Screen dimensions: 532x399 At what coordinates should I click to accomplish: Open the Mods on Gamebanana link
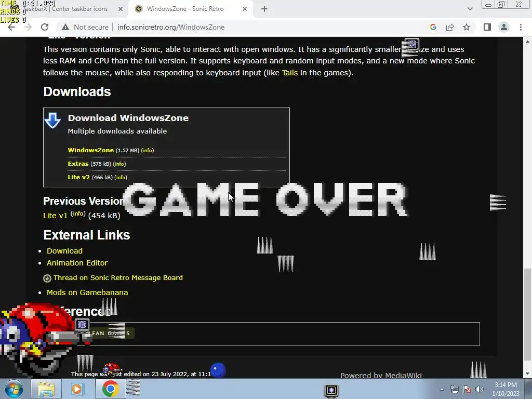[87, 292]
